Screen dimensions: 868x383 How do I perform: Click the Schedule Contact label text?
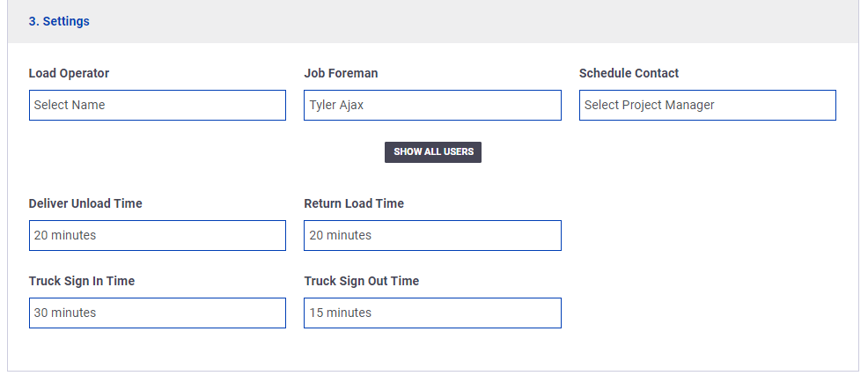[629, 73]
